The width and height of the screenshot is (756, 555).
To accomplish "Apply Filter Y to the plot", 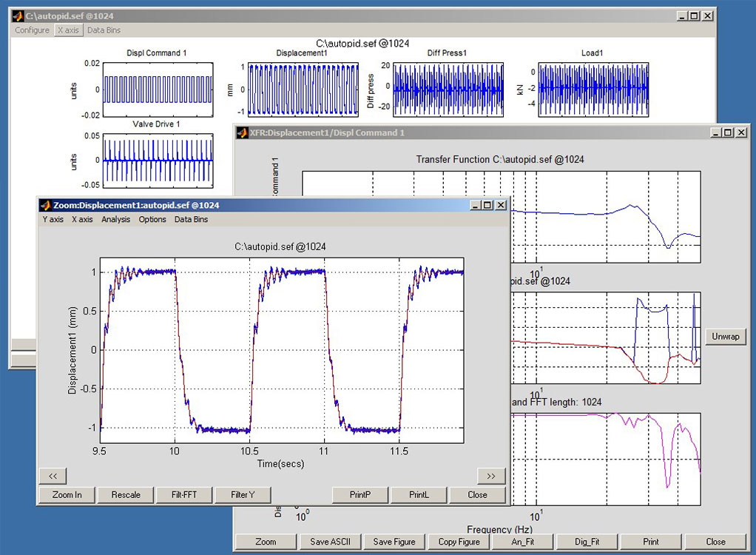I will (243, 495).
